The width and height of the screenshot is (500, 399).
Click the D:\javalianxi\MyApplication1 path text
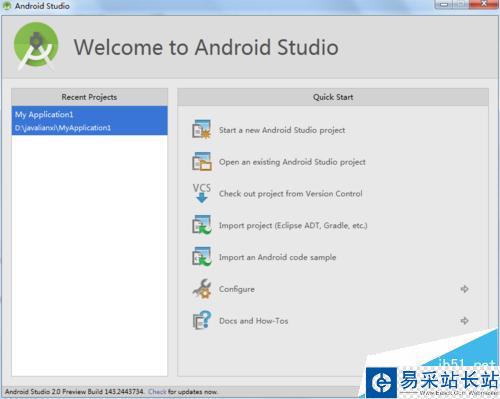63,128
